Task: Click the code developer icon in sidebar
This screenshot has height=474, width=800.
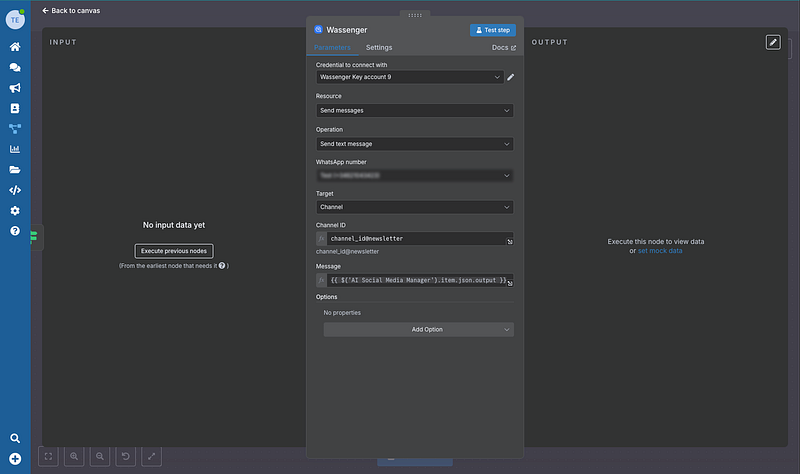Action: pos(15,190)
